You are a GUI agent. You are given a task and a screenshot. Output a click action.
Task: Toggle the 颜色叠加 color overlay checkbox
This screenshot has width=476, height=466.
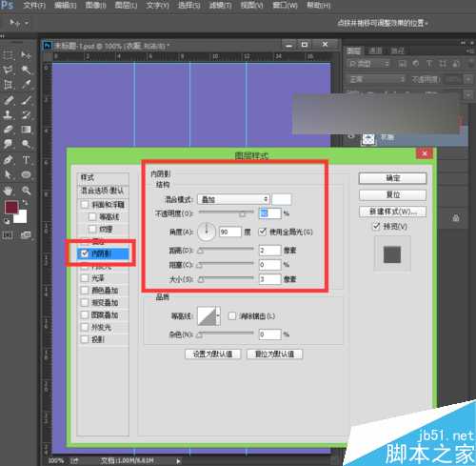point(85,290)
